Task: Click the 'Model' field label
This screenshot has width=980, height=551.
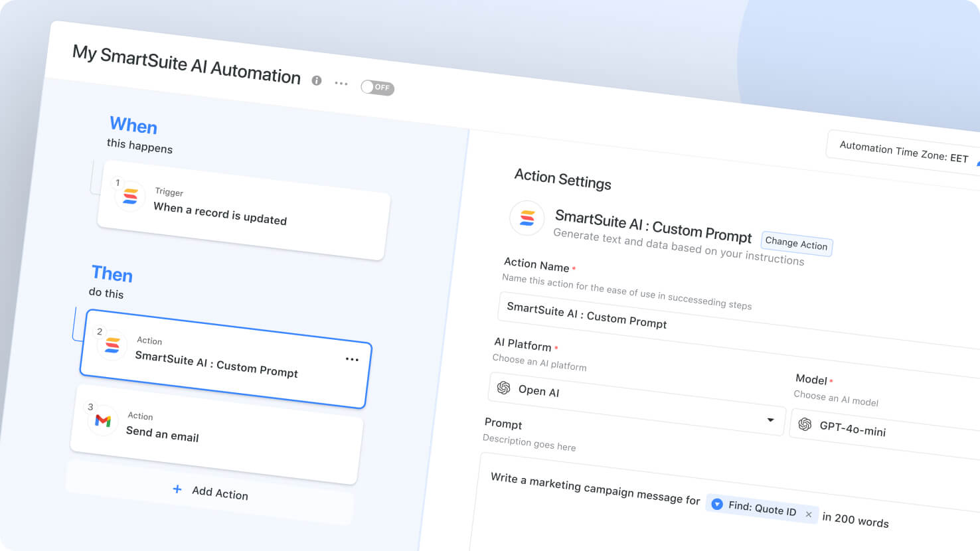Action: coord(811,379)
